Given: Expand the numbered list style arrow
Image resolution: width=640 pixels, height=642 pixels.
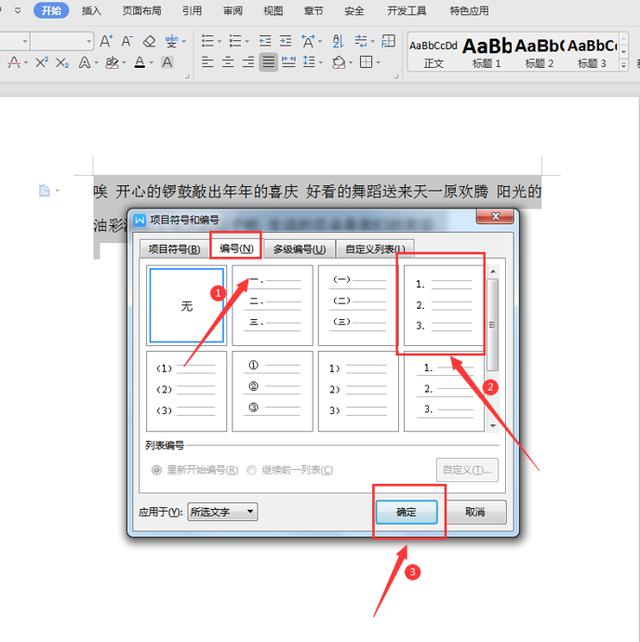Looking at the screenshot, I should [x=247, y=41].
